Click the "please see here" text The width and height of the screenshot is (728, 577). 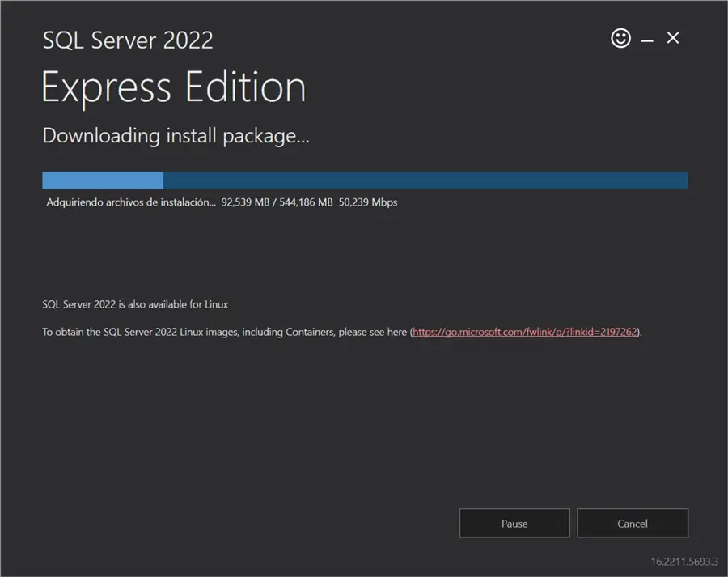point(373,332)
